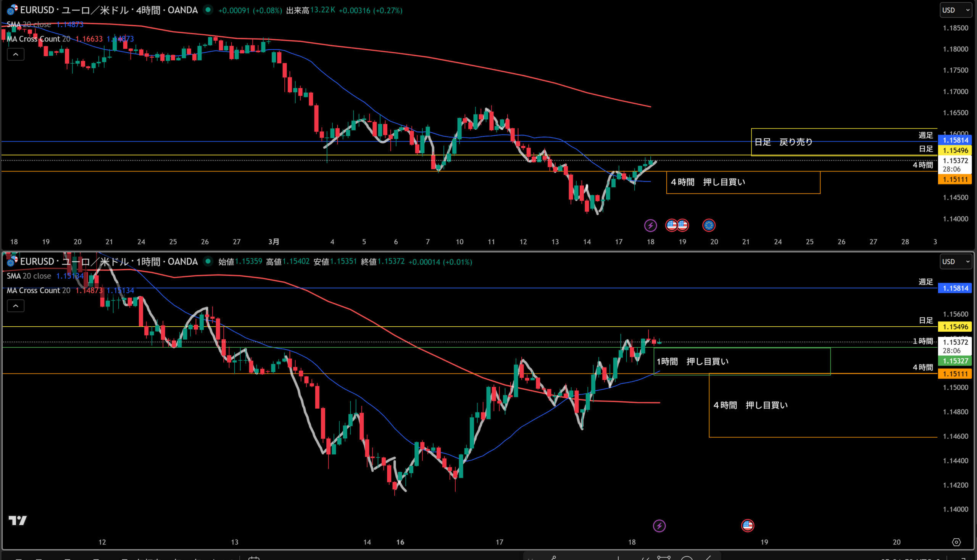Click the US flag event icon in the 1-hour chart
The image size is (977, 560).
[x=747, y=525]
